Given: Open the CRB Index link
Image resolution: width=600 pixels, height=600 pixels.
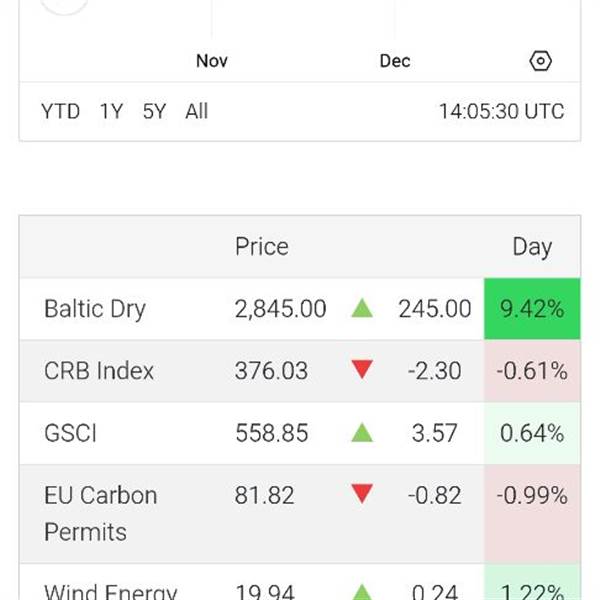Looking at the screenshot, I should 99,371.
